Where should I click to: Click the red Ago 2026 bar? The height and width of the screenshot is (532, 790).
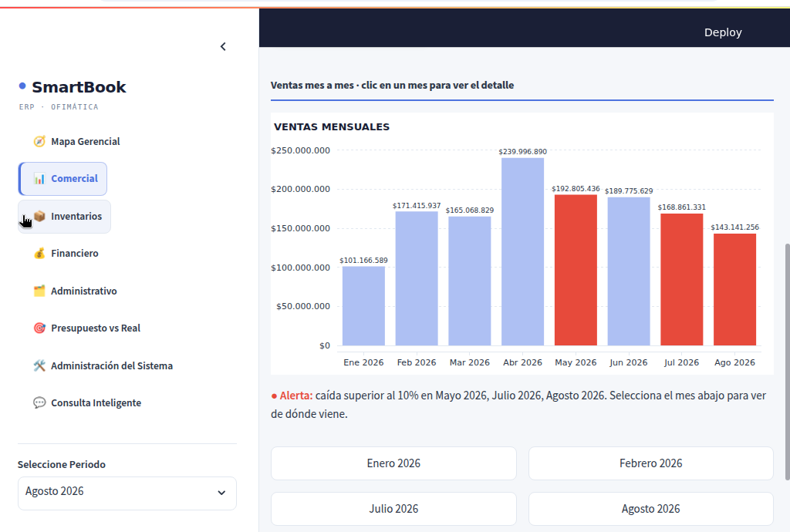(734, 289)
